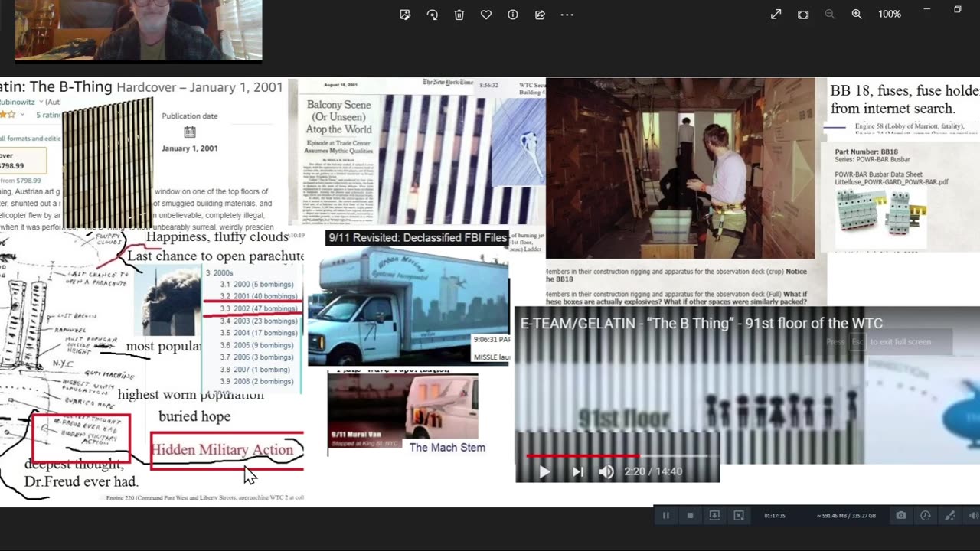This screenshot has width=980, height=551.
Task: Open the recorder drawing brush tool
Action: click(950, 516)
